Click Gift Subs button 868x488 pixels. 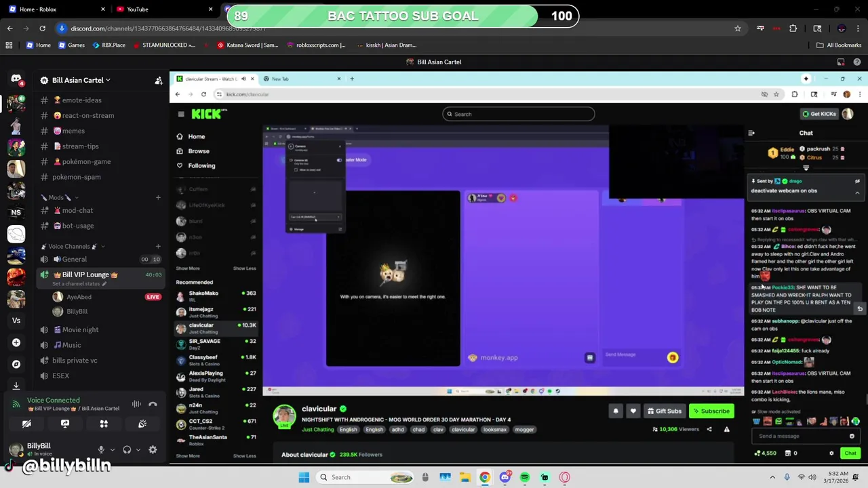click(x=664, y=411)
